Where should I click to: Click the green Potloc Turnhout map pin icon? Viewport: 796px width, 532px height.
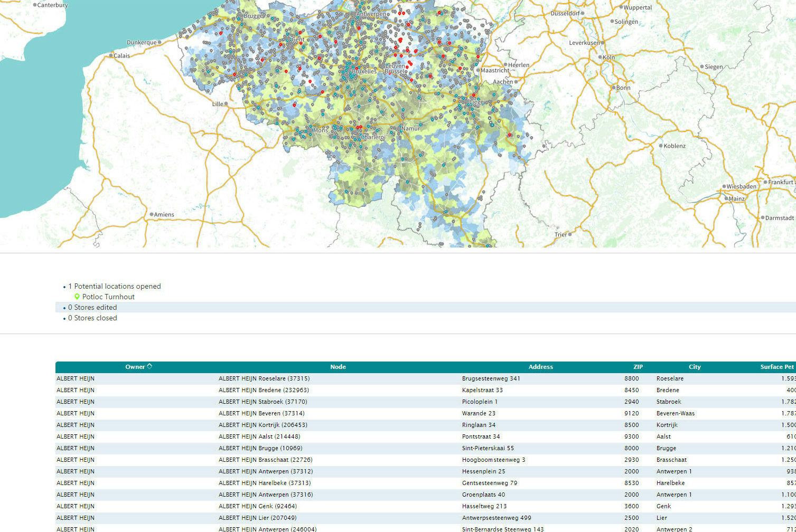click(x=78, y=297)
